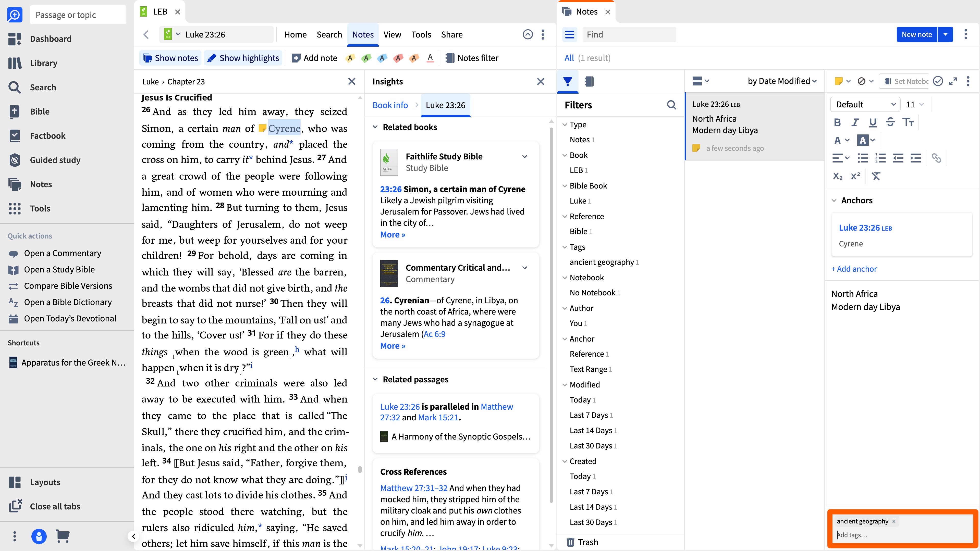Switch to the notebooks view icon beside filter funnel
980x551 pixels.
(589, 81)
